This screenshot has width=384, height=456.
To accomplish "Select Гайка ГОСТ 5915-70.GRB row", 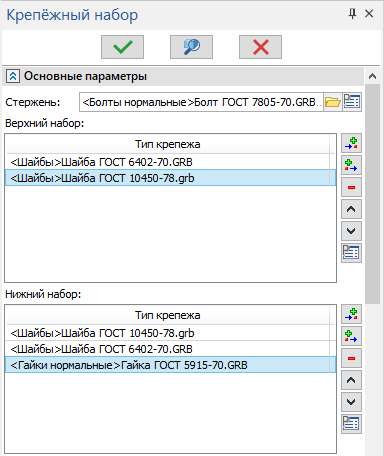I will (170, 365).
